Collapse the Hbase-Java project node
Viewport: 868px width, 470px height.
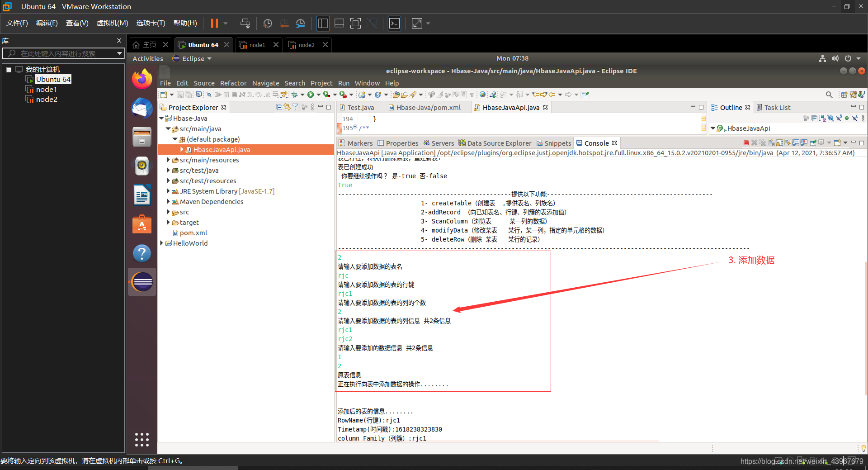(x=161, y=118)
